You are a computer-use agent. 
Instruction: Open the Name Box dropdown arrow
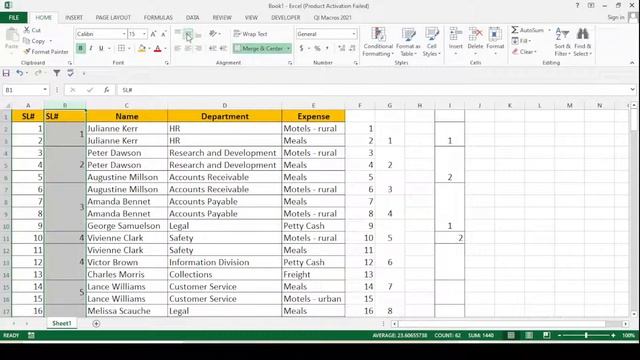point(45,90)
